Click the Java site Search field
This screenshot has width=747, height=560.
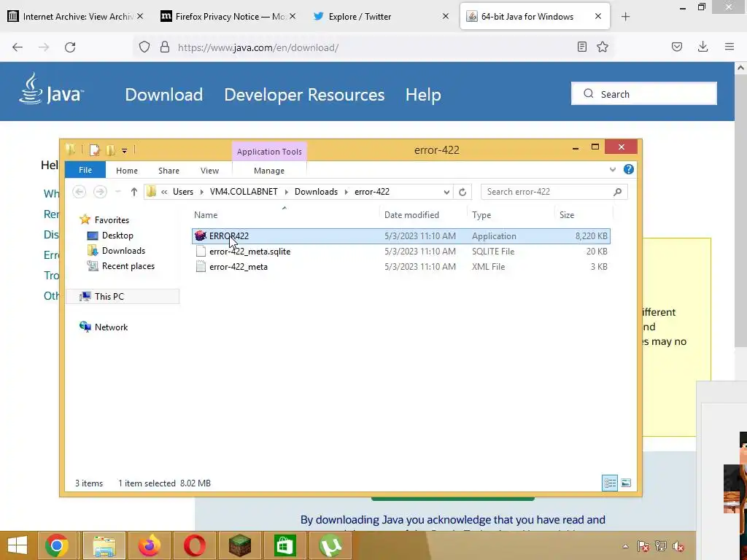click(643, 94)
